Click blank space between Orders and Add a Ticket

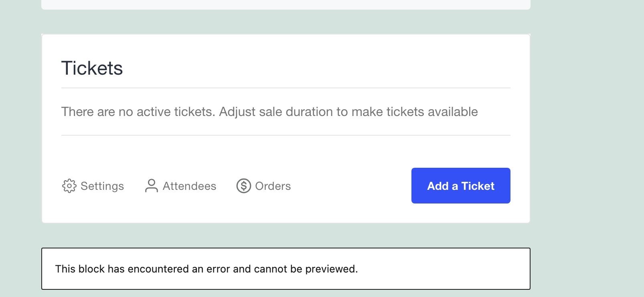(x=351, y=186)
